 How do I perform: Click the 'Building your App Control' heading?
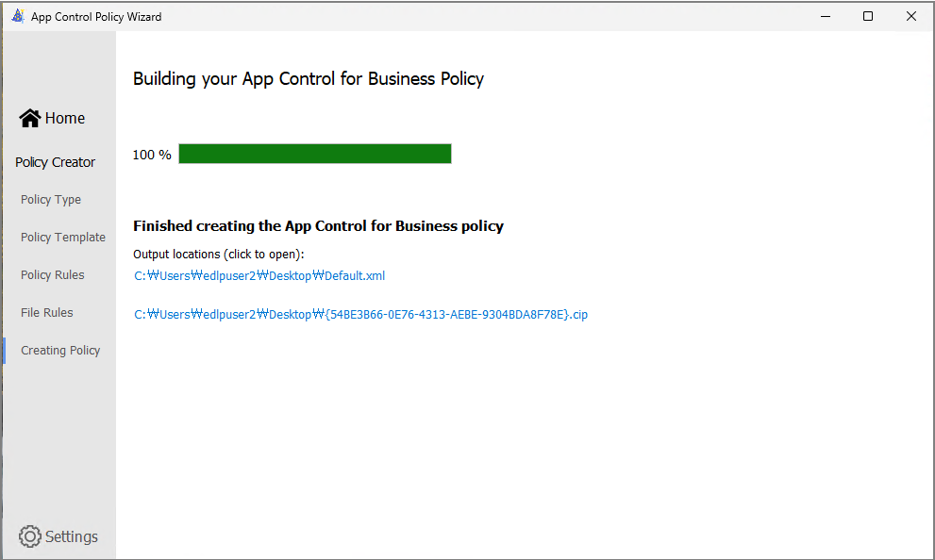[x=309, y=79]
